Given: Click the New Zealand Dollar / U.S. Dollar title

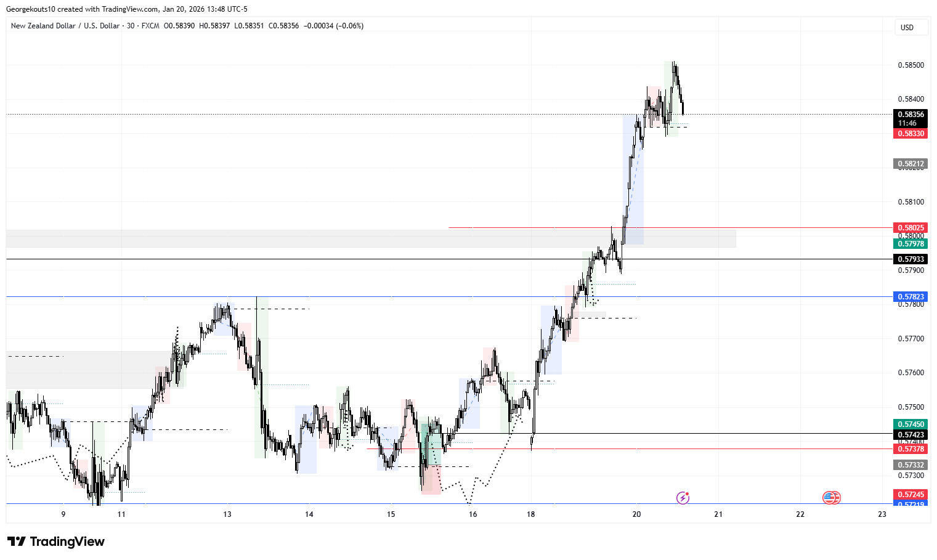Looking at the screenshot, I should click(65, 26).
